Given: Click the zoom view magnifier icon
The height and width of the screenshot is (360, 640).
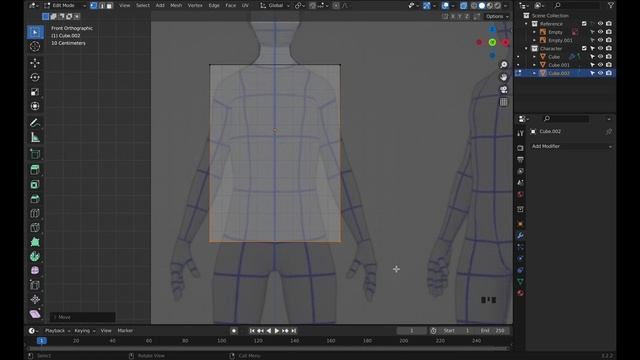Looking at the screenshot, I should (x=504, y=65).
